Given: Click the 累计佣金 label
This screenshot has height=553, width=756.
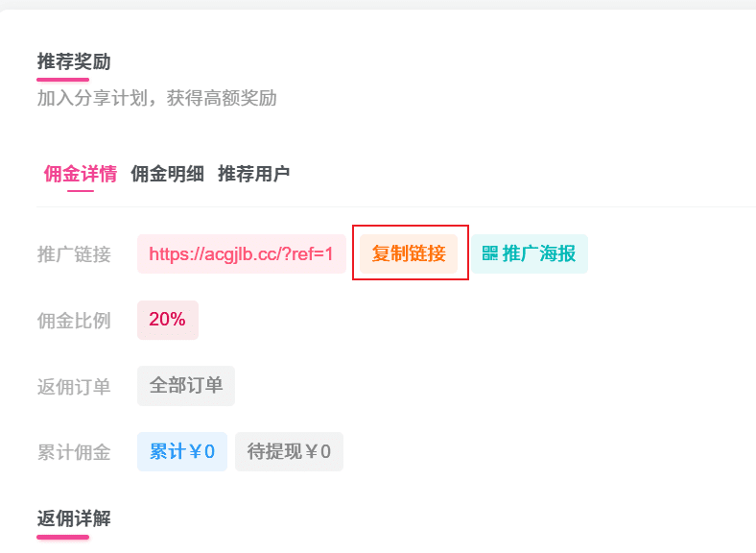Looking at the screenshot, I should coord(74,452).
